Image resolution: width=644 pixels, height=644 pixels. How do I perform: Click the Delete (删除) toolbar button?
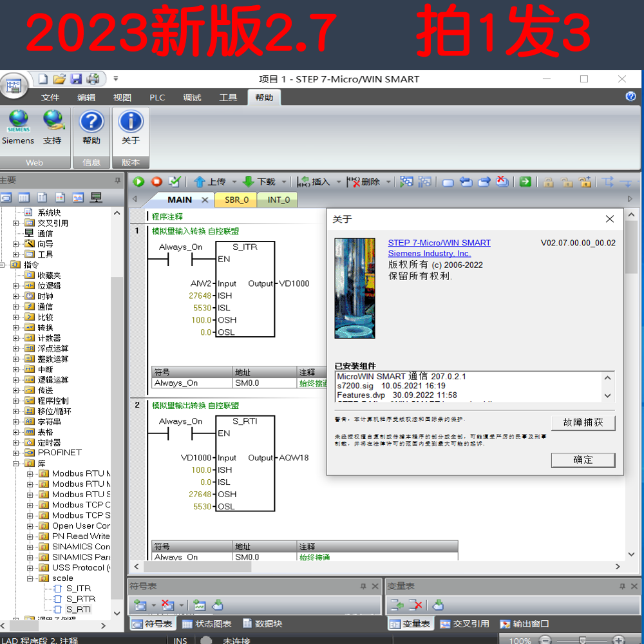[363, 182]
